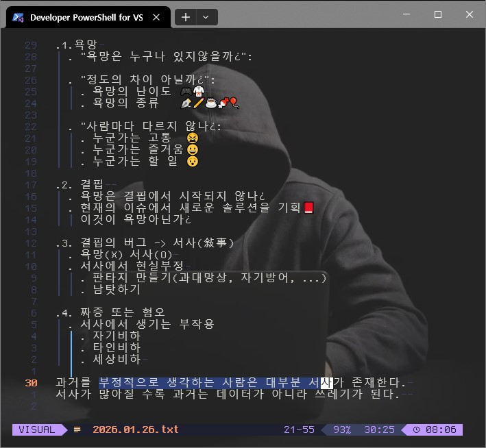Click the text 자기비하
486x448 pixels.
tap(117, 336)
